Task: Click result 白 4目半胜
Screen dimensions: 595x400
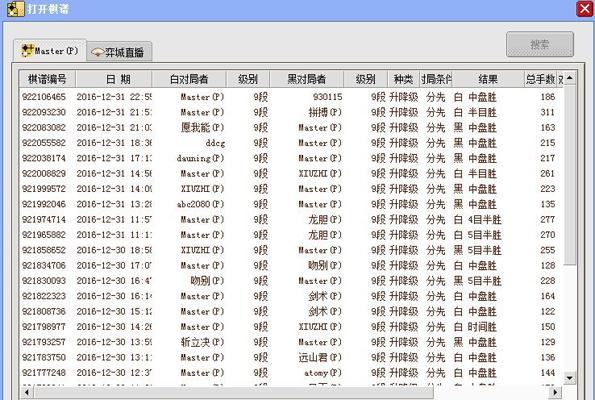Action: pyautogui.click(x=478, y=219)
